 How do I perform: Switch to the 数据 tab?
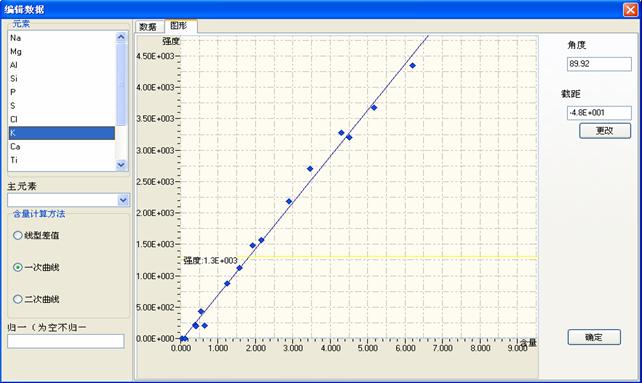148,27
